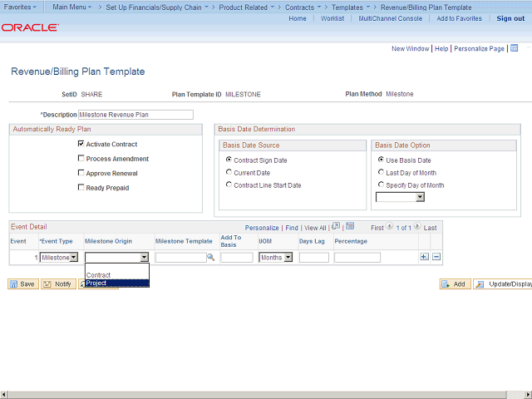
Task: Click the Last link in Event Detail
Action: click(430, 228)
